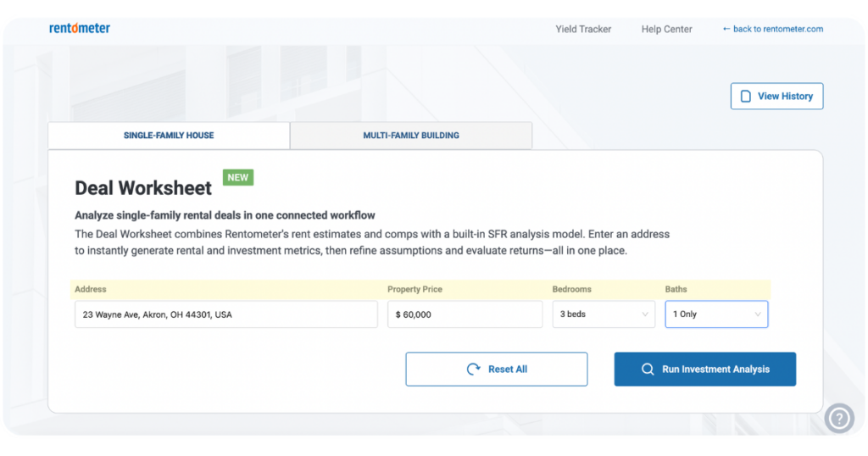Click the View History button
Screen dimensions: 868x456
point(776,97)
